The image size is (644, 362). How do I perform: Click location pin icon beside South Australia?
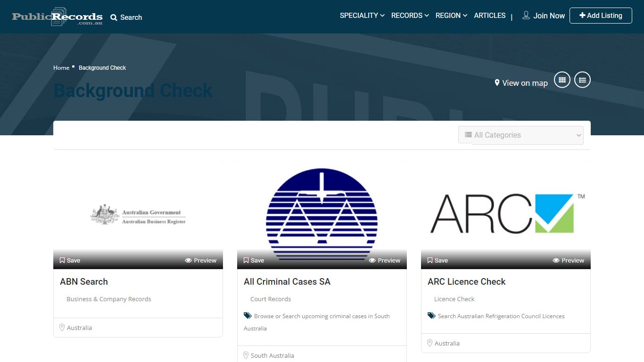coord(246,355)
